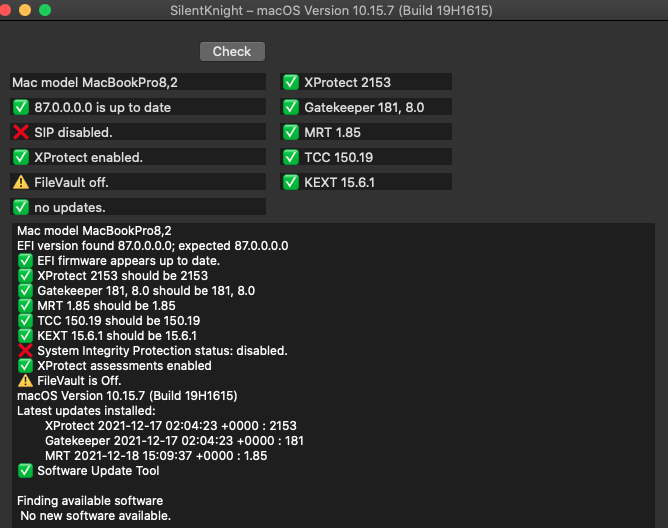Click red cross beside SIP disabled

[x=21, y=132]
